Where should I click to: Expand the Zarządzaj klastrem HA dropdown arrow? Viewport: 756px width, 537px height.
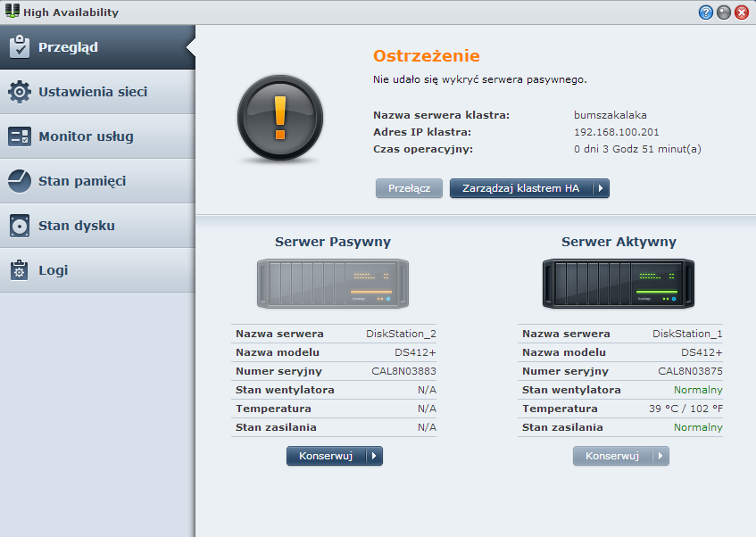(x=602, y=188)
